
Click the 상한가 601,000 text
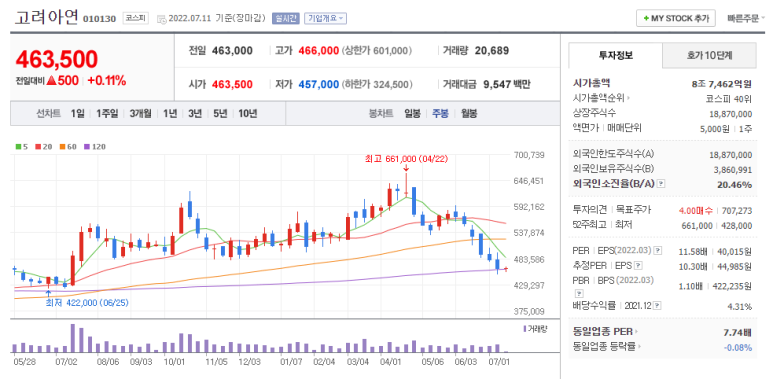[x=377, y=51]
